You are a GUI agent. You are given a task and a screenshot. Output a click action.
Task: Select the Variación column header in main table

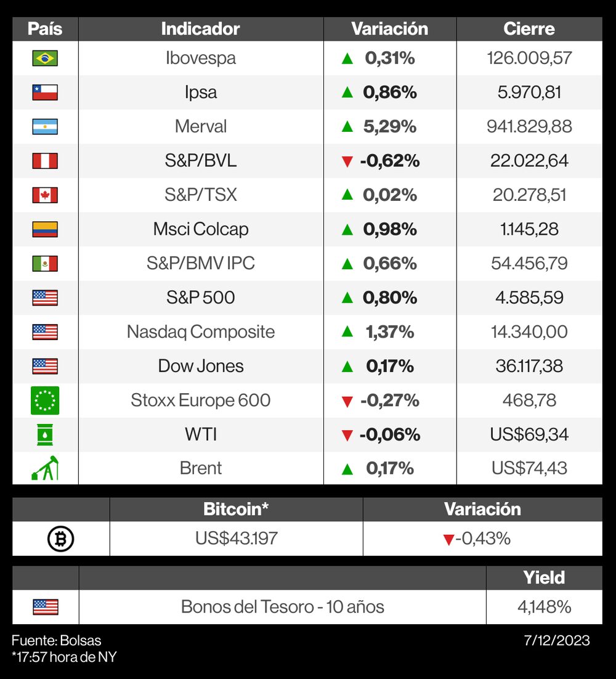pyautogui.click(x=389, y=29)
